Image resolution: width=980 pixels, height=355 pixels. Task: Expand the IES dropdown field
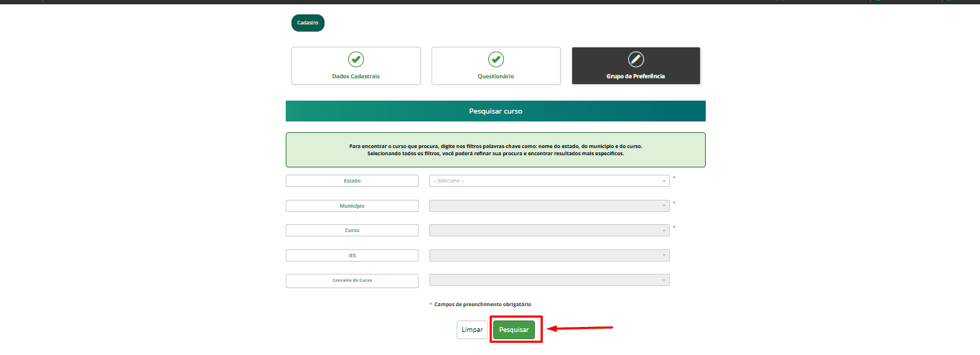point(549,256)
